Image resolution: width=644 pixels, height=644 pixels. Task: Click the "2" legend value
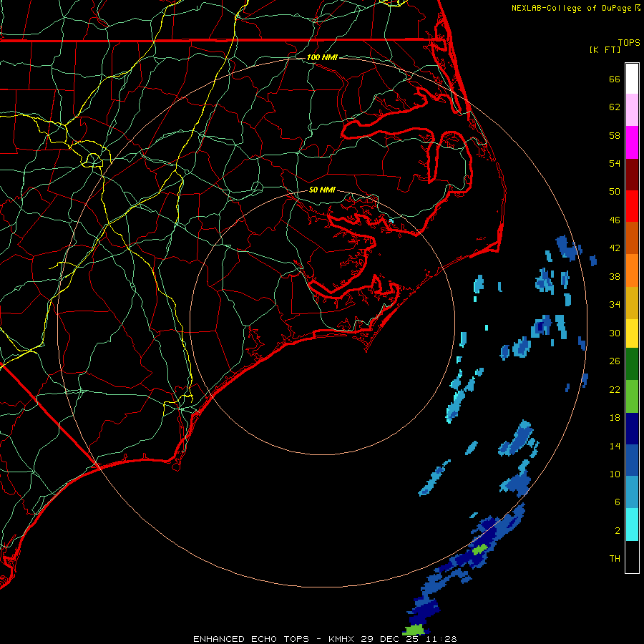618,531
